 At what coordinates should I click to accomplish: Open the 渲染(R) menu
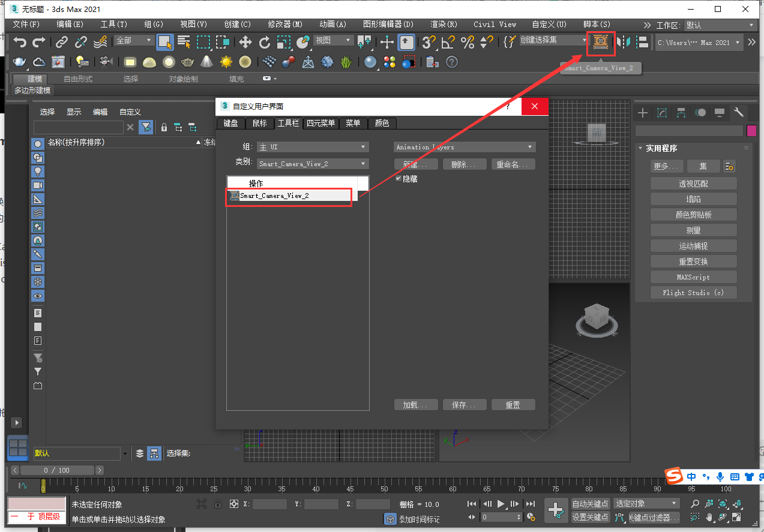(x=444, y=25)
